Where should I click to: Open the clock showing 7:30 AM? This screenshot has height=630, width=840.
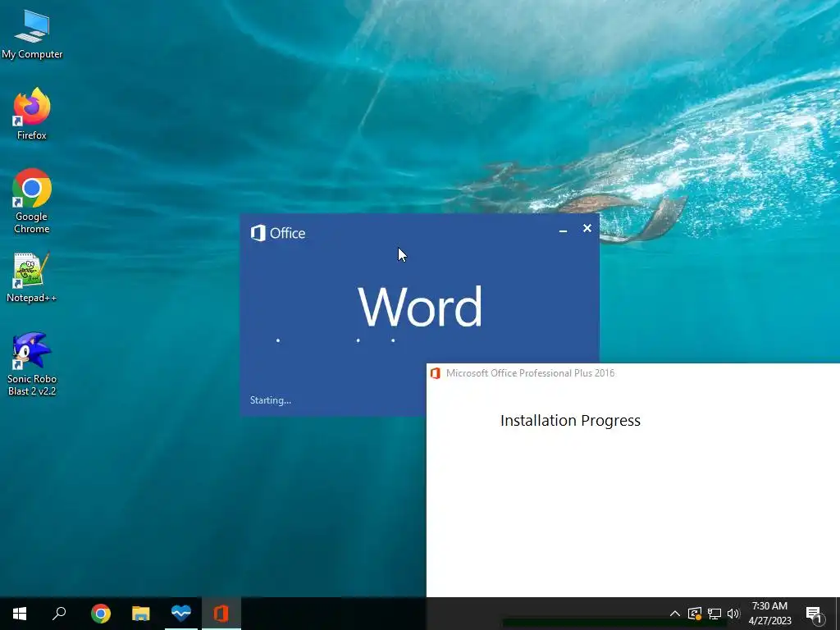769,614
